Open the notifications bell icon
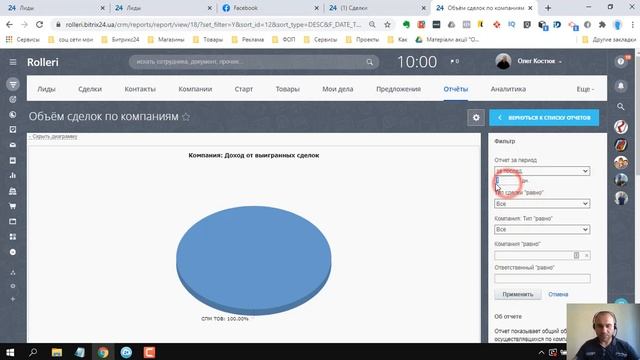 [x=621, y=86]
